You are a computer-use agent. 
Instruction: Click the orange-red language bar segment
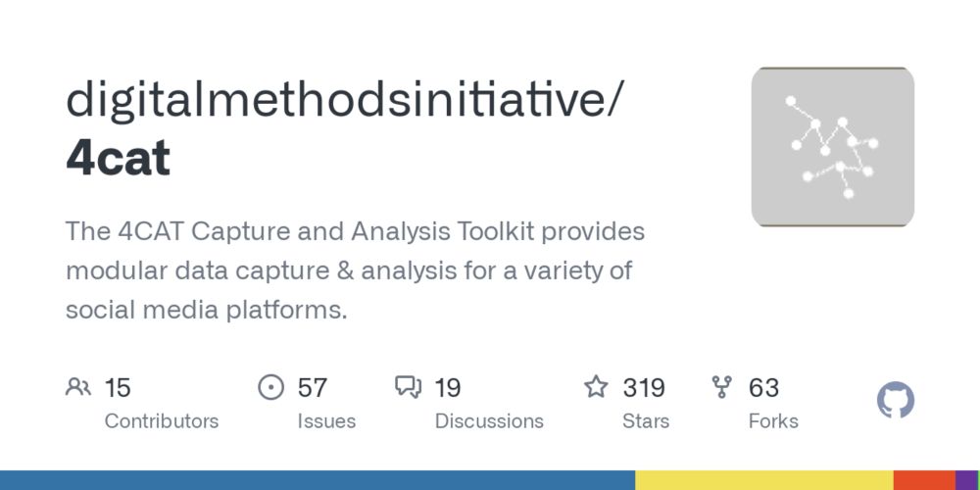[924, 480]
